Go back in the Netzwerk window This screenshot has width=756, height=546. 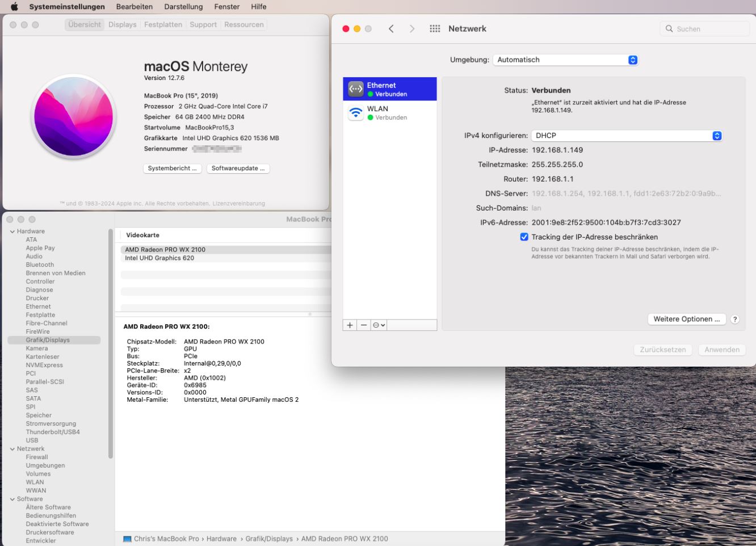(391, 29)
